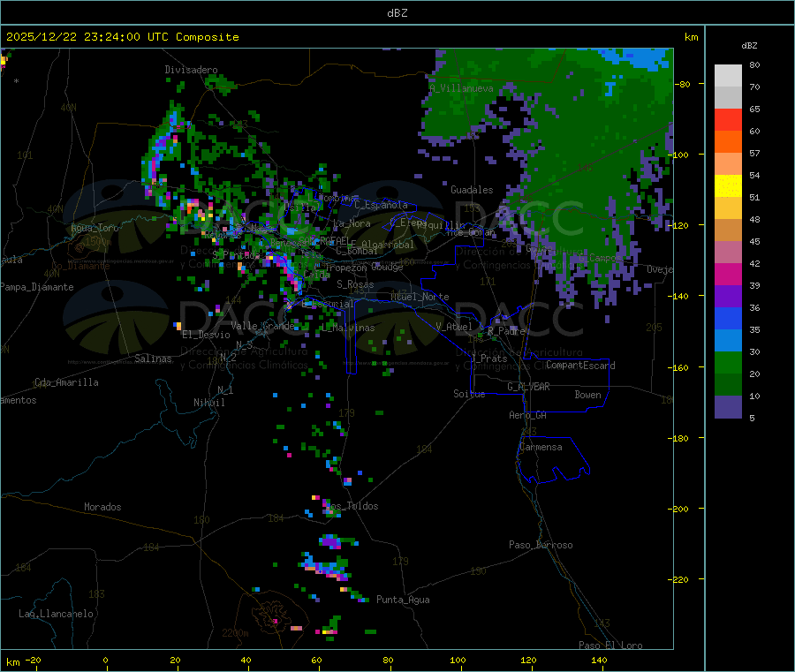Click the km unit label at bottom left
Image resolution: width=795 pixels, height=672 pixels.
click(x=13, y=662)
